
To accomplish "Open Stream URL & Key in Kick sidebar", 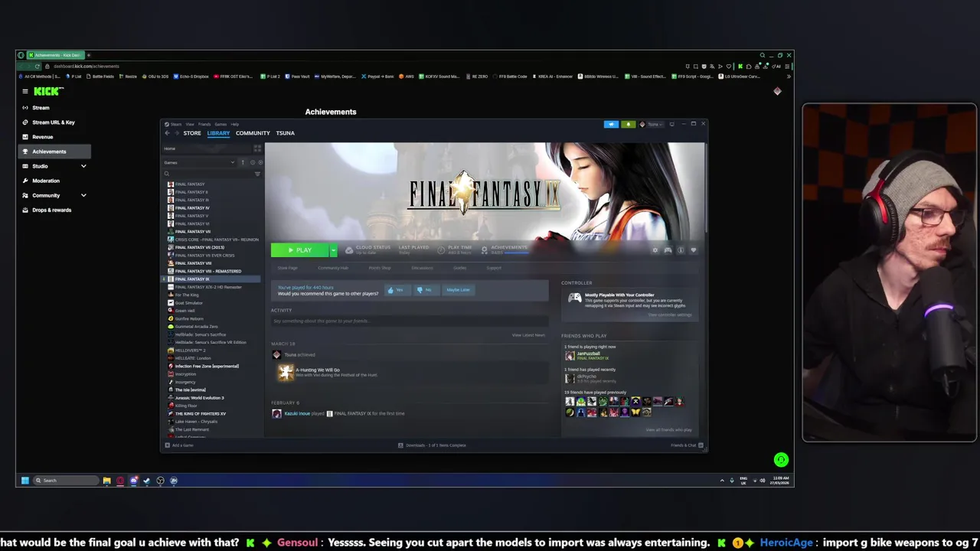I will (54, 122).
